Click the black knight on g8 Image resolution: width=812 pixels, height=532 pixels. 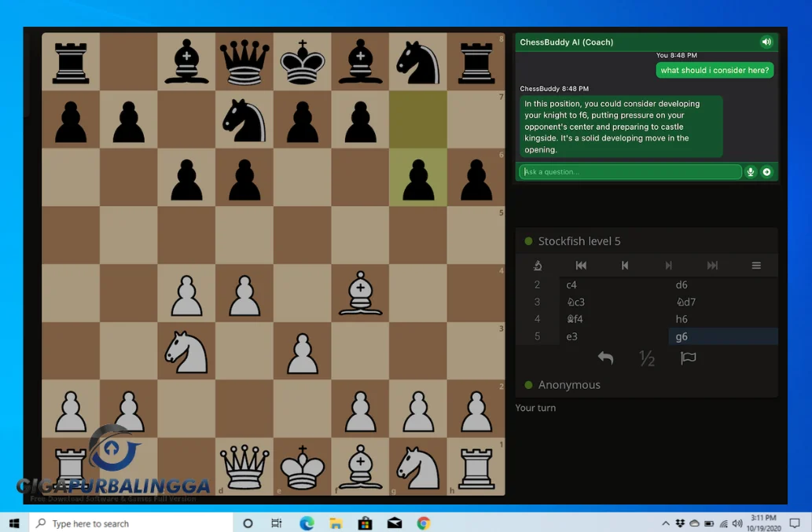[x=418, y=61]
